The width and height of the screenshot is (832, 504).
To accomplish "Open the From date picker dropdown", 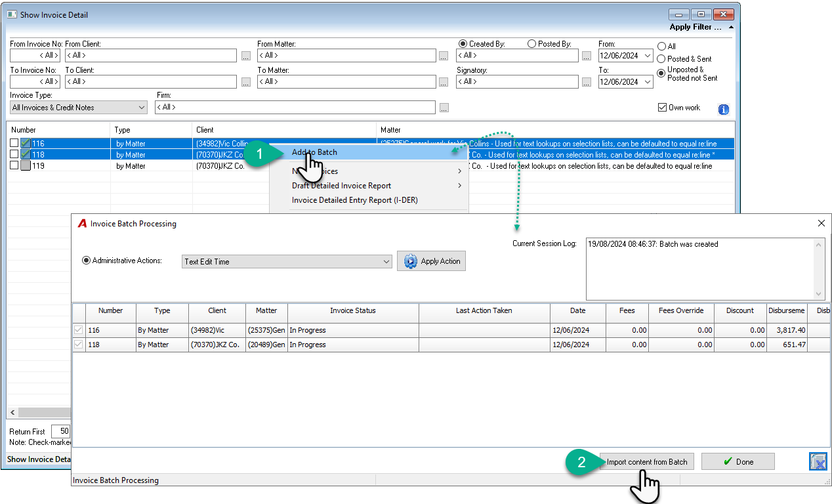I will [x=647, y=56].
